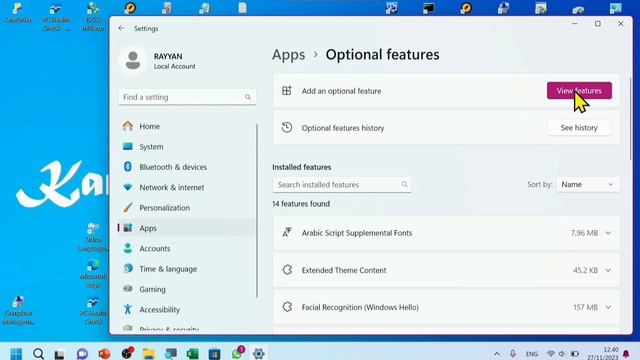Click the Search installed features field
The height and width of the screenshot is (360, 640).
(342, 184)
